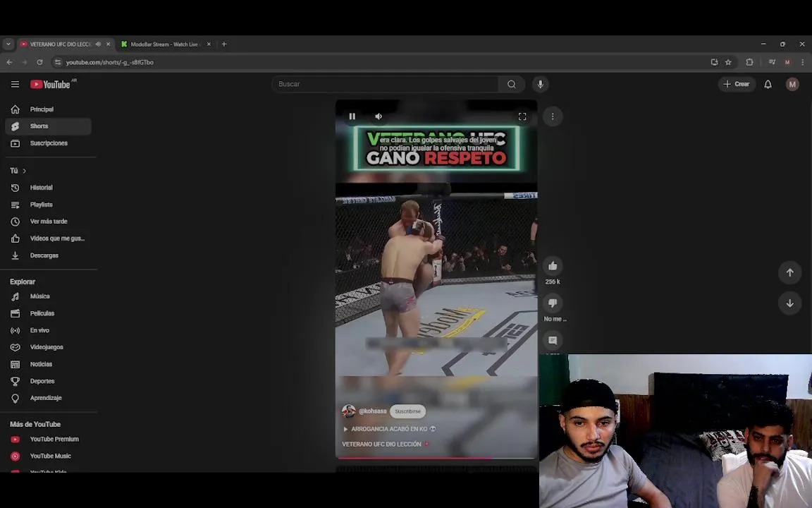Click the Crear button
The width and height of the screenshot is (812, 508).
(x=737, y=84)
